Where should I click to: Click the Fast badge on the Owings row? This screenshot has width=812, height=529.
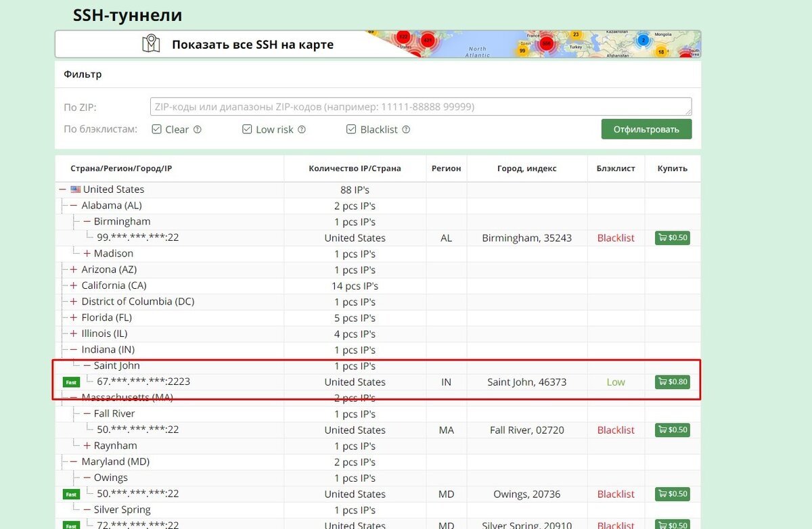[x=71, y=495]
